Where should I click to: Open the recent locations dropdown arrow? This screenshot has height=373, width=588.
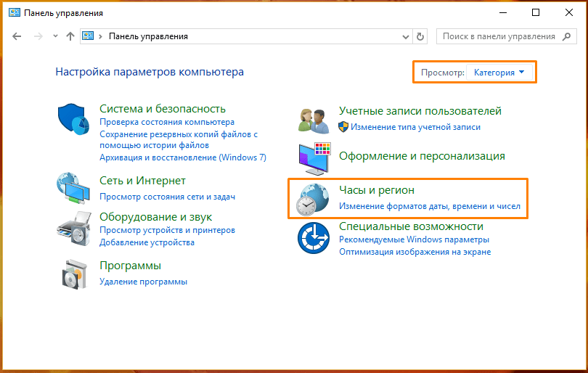(x=55, y=36)
